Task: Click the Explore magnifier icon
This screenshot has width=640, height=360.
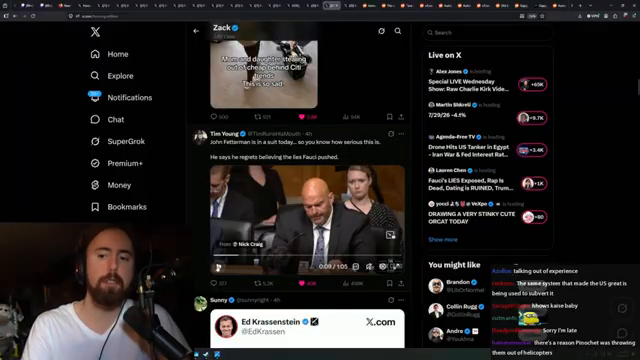Action: (x=95, y=76)
